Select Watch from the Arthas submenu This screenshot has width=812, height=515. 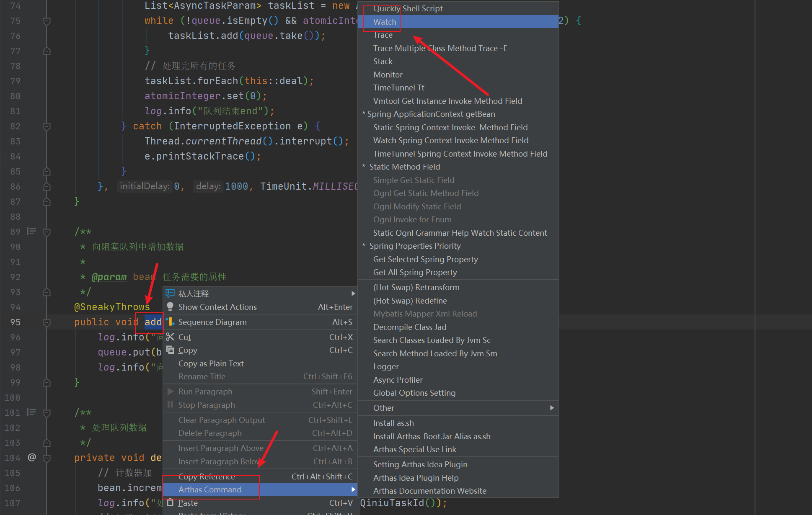pyautogui.click(x=385, y=22)
